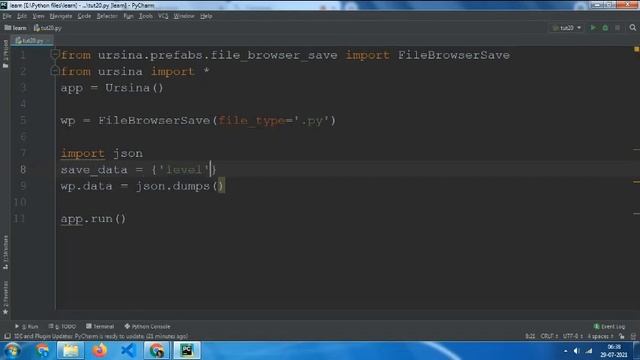Click the app.run() text on line 11
The height and width of the screenshot is (360, 640).
coord(93,219)
